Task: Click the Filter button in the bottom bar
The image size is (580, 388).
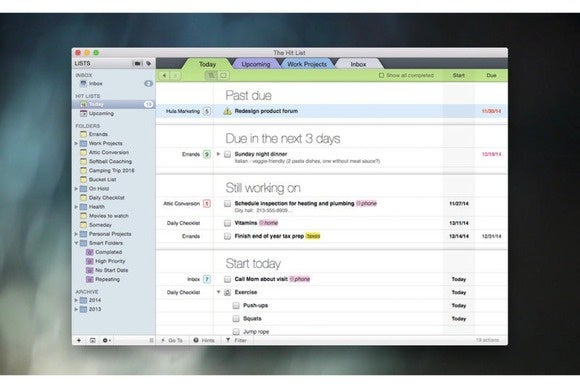Action: [236, 340]
